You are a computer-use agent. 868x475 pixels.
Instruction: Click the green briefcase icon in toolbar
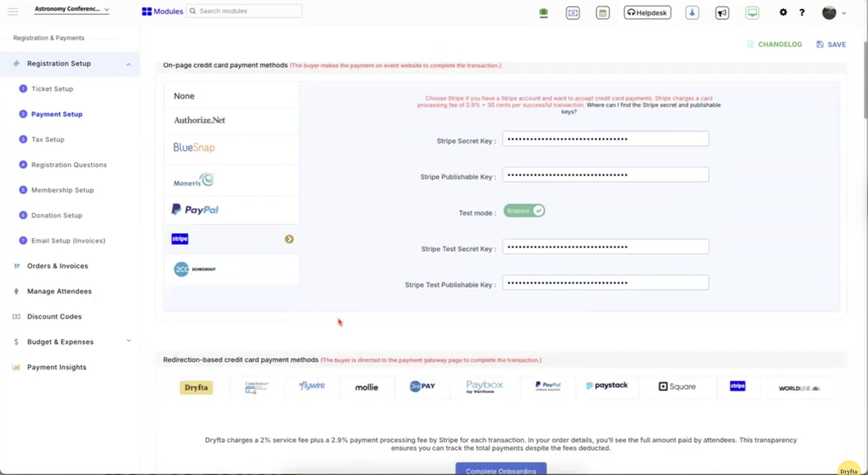pyautogui.click(x=543, y=13)
